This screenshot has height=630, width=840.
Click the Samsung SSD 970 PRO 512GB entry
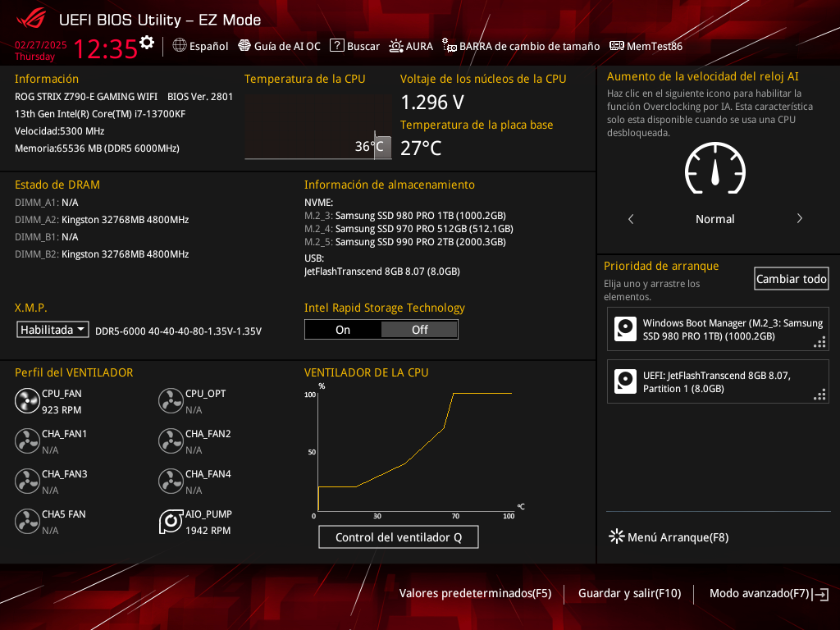point(409,229)
